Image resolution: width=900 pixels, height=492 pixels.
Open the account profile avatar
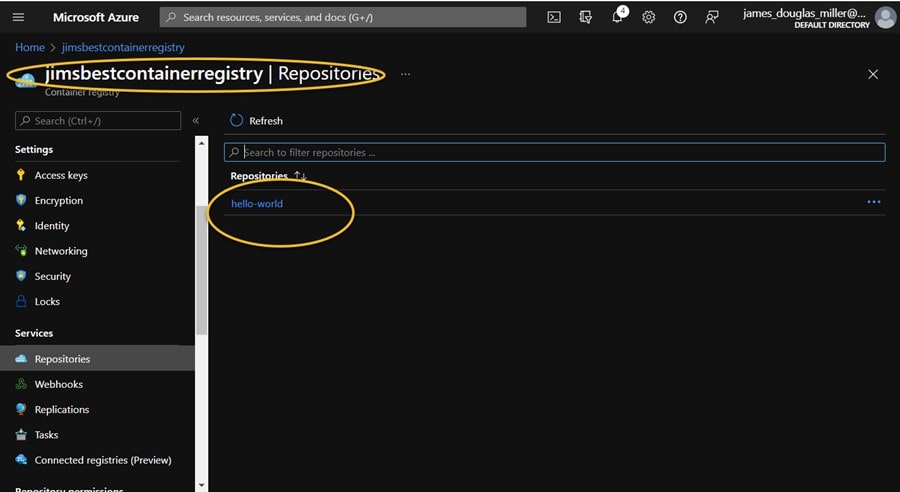(x=884, y=17)
